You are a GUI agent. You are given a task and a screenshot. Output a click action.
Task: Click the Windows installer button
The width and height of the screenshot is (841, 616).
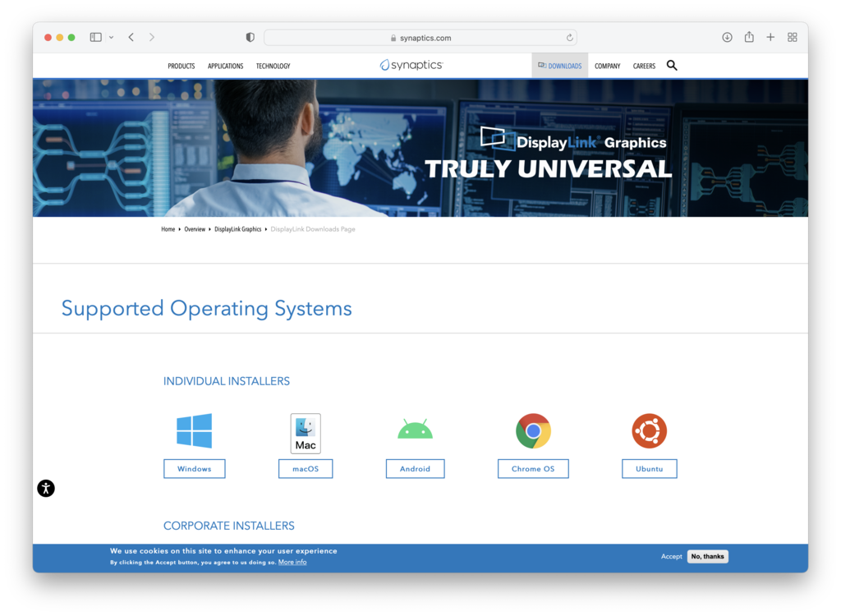[x=194, y=468]
